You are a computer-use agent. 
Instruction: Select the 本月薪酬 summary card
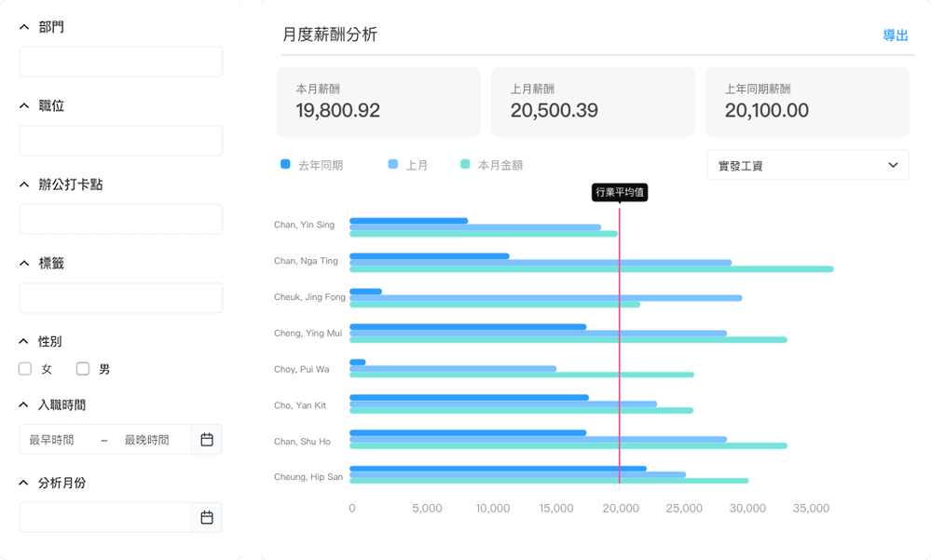point(378,102)
